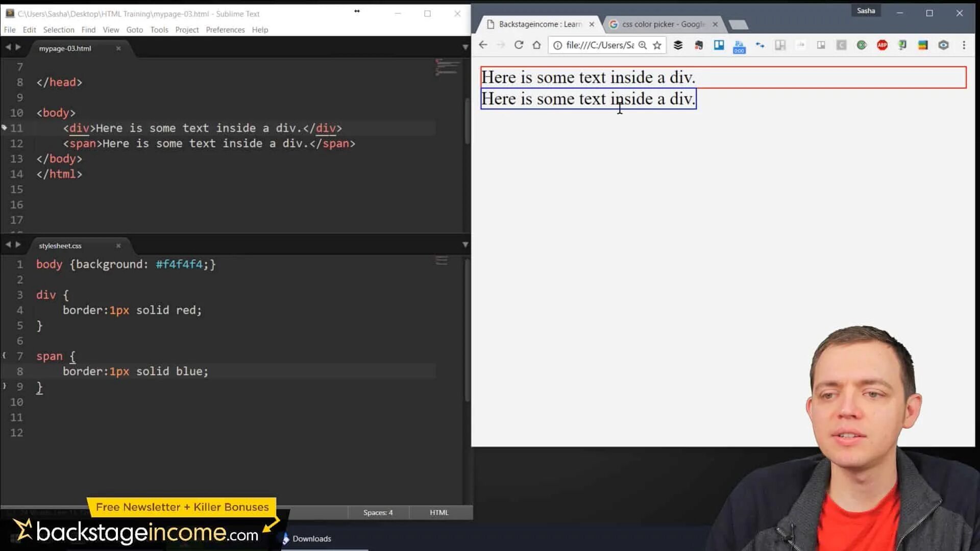Open the Buffer extension icon
This screenshot has height=551, width=980.
click(x=678, y=45)
